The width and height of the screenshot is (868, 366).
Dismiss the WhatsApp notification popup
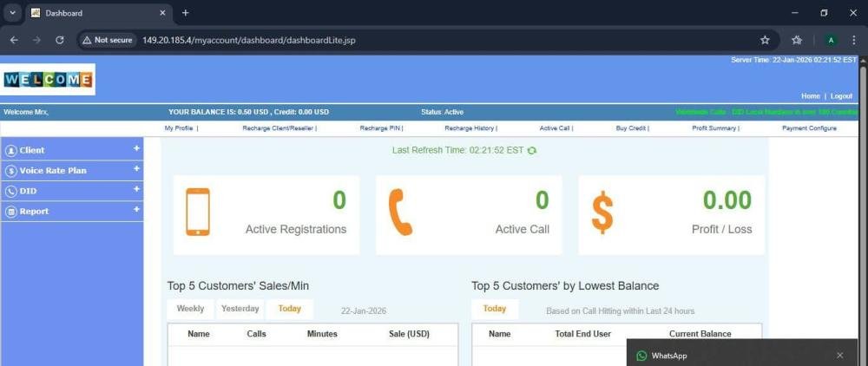pyautogui.click(x=839, y=356)
